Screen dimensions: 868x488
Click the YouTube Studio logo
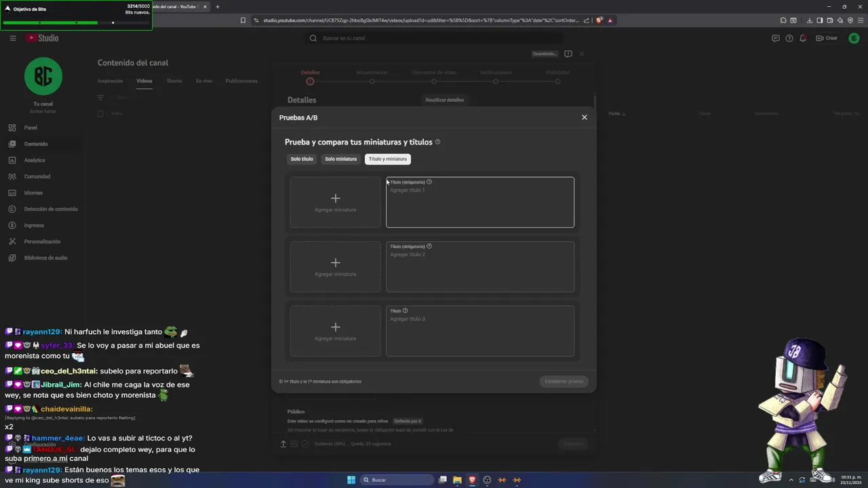coord(43,38)
